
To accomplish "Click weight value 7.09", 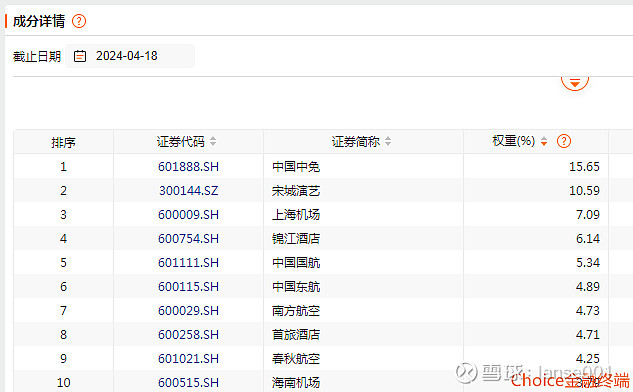I will click(588, 214).
